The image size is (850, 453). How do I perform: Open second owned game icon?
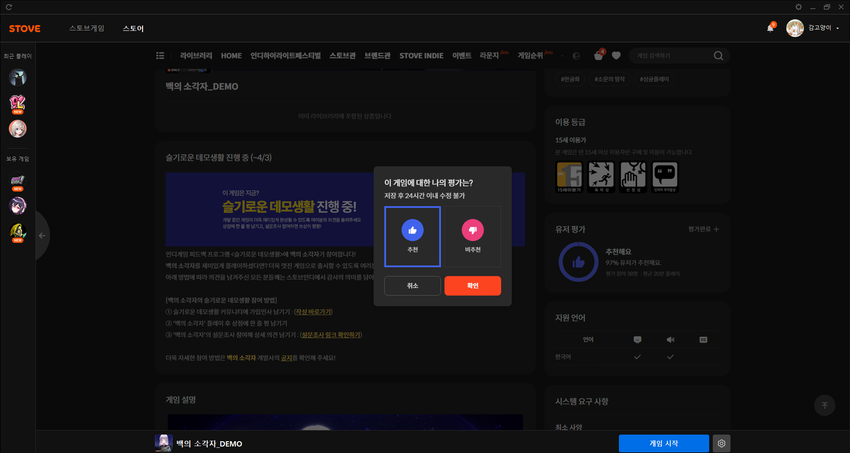[17, 206]
